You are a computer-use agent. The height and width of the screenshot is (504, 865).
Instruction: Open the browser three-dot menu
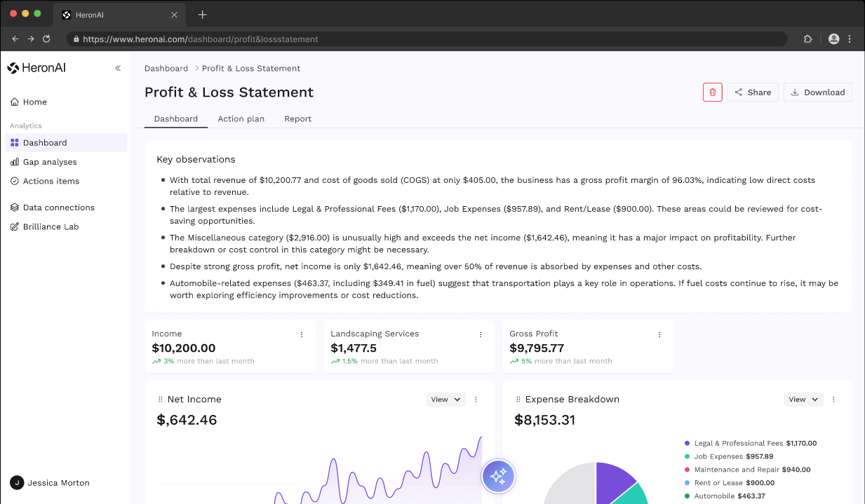[x=850, y=39]
